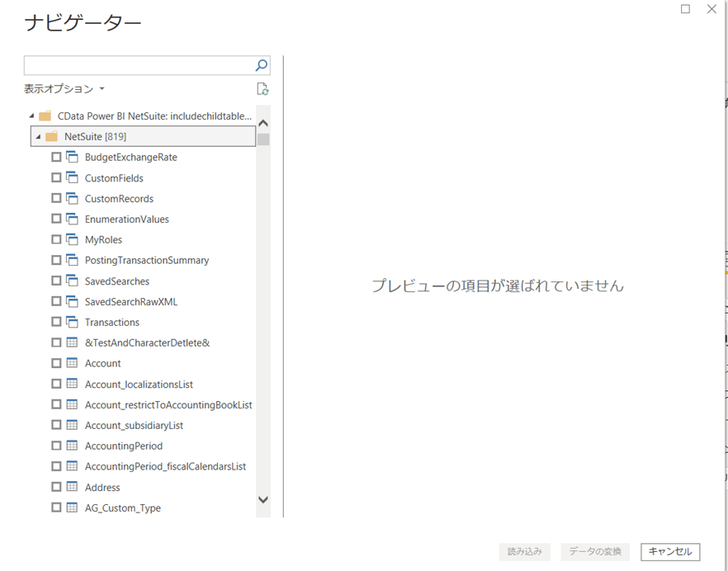Close the Navigator dialog window

point(711,9)
